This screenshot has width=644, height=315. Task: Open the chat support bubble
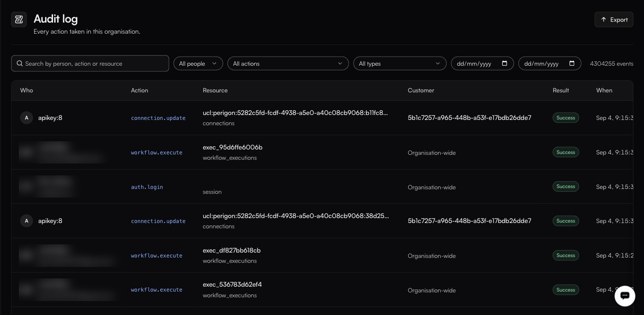[625, 296]
